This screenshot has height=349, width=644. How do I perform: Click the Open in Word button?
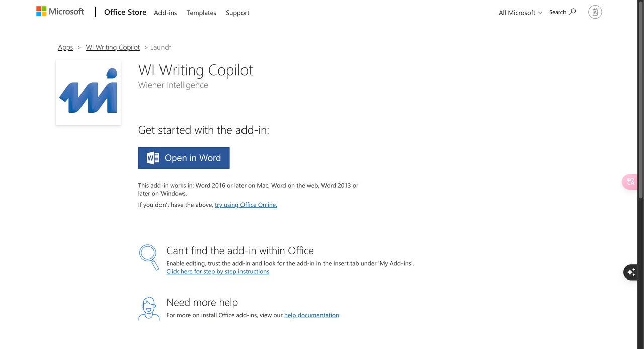[184, 158]
